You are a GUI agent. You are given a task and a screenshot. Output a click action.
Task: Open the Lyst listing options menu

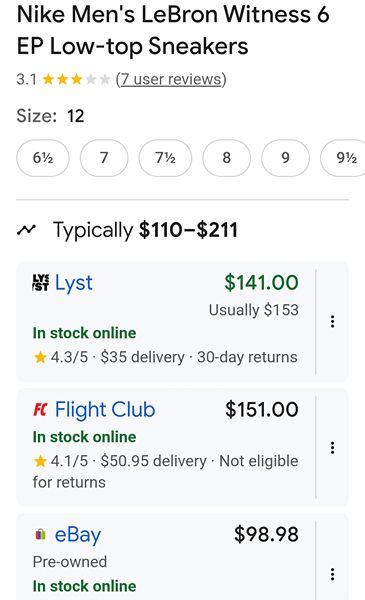(332, 321)
